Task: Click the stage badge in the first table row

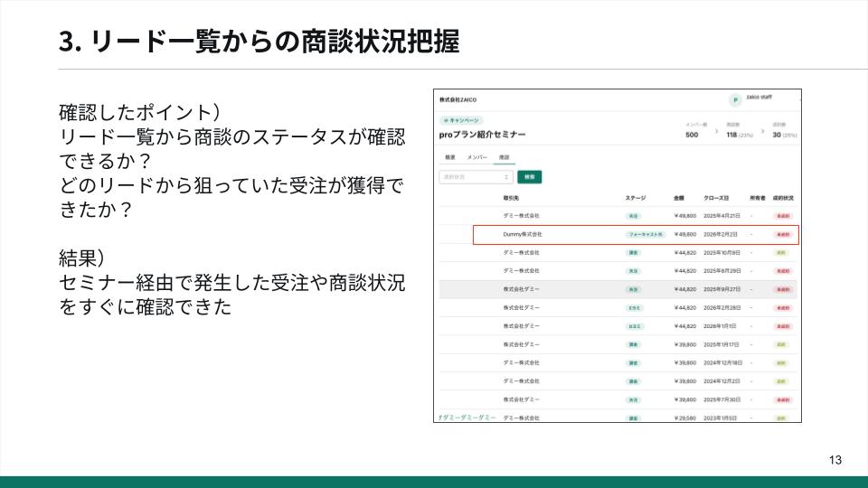Action: click(633, 216)
